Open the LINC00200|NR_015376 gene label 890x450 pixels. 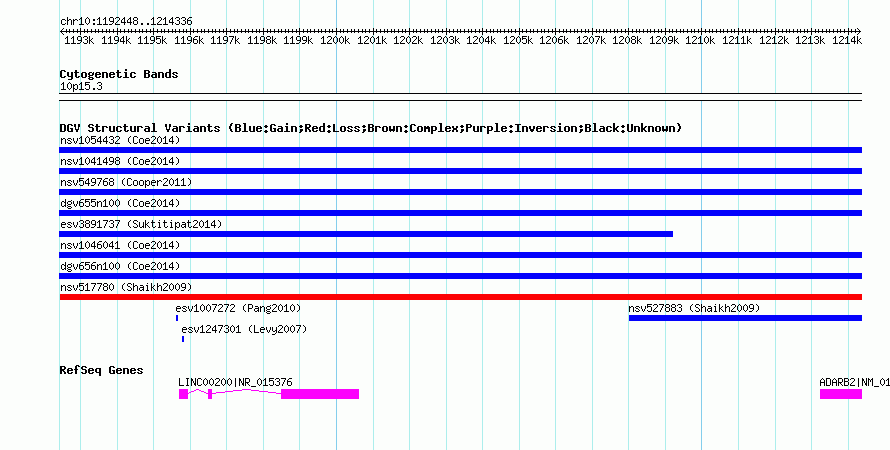(236, 382)
